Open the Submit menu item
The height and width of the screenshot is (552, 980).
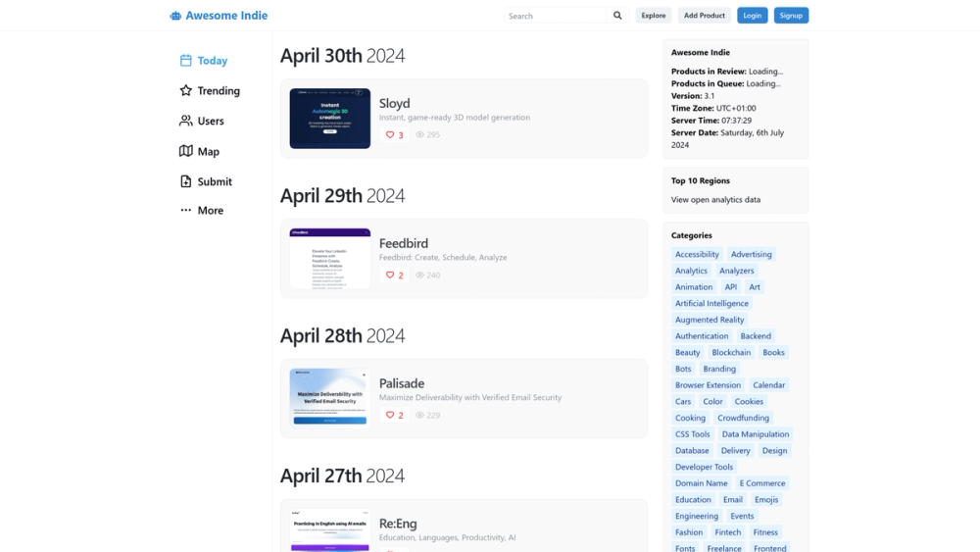[x=206, y=181]
